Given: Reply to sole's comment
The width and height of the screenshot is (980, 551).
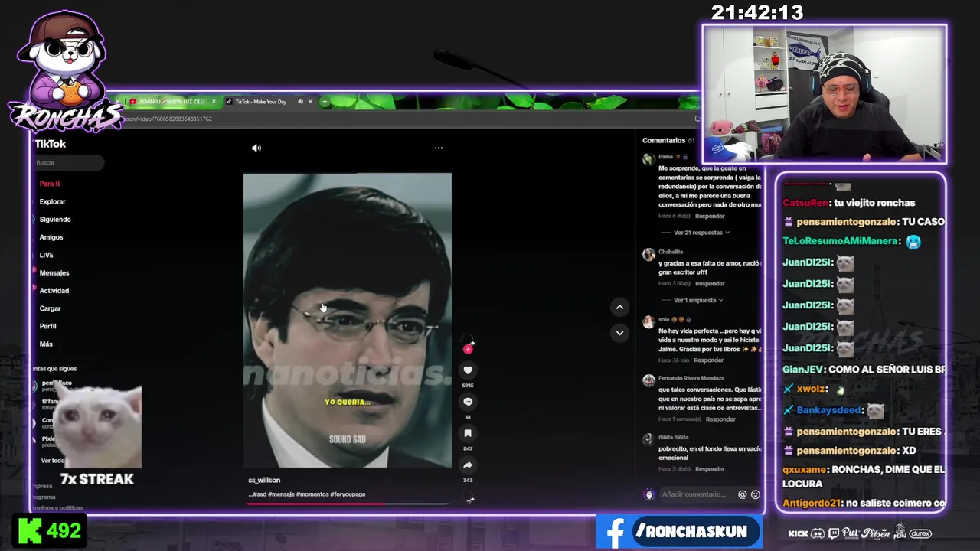Looking at the screenshot, I should pyautogui.click(x=708, y=360).
